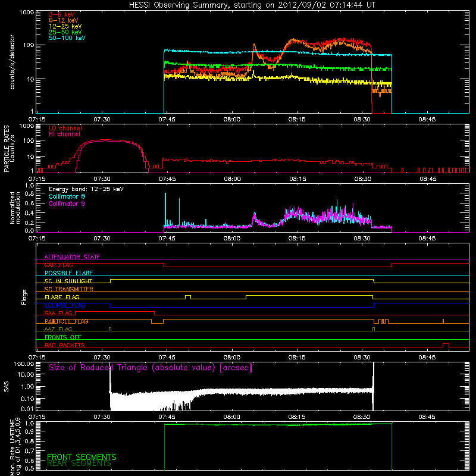Click the FLARE_FLAG label

tap(62, 297)
